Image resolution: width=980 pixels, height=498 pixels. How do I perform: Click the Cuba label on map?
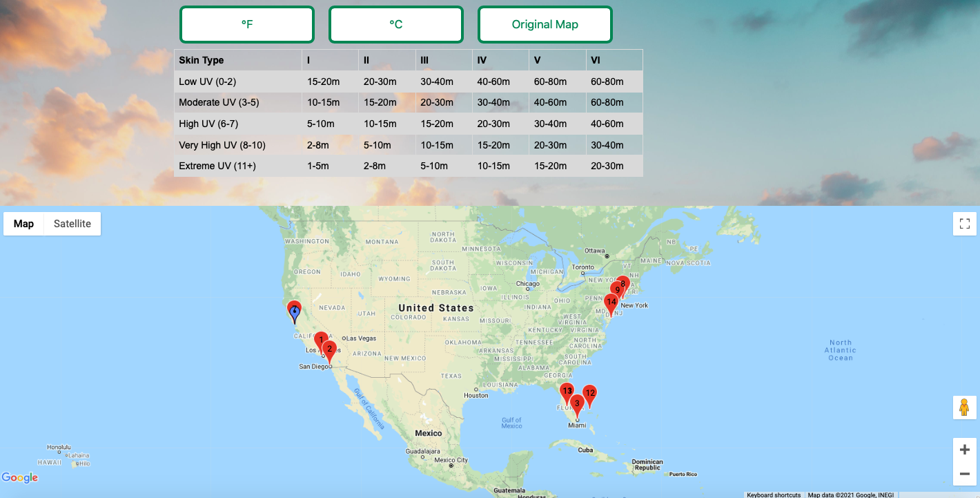(585, 450)
